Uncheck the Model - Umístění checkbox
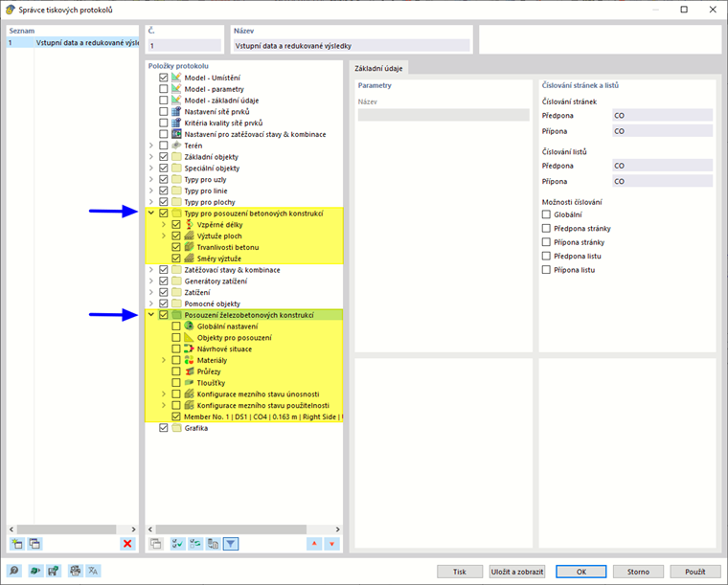 (164, 78)
